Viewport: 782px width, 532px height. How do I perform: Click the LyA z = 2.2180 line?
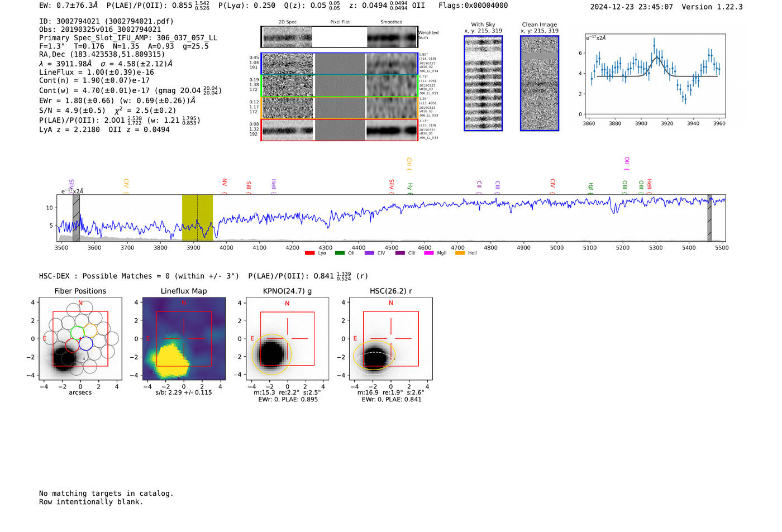70,130
